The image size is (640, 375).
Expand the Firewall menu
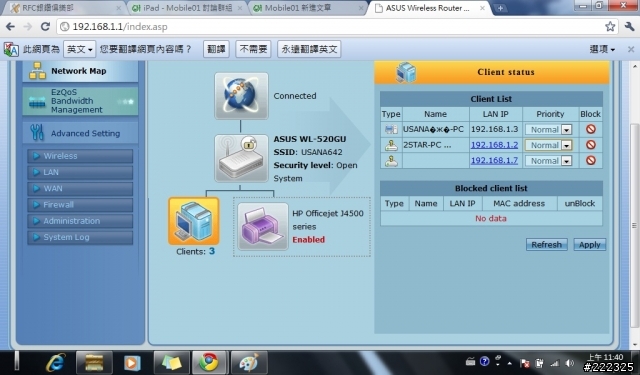click(80, 205)
